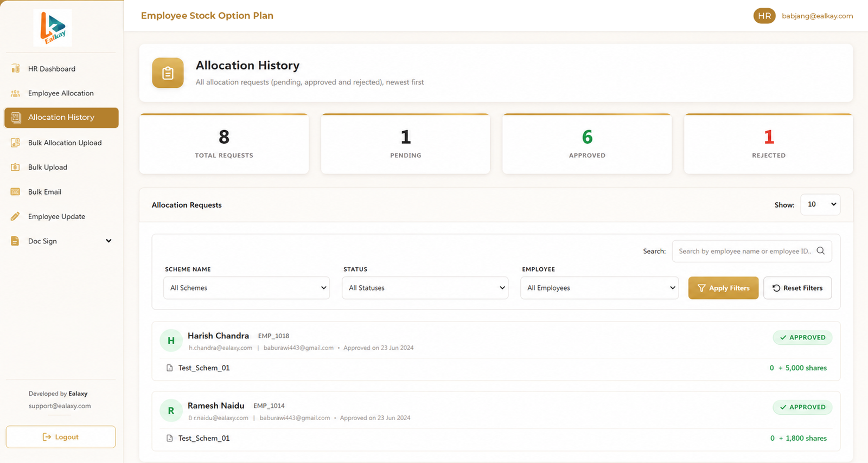
Task: Click the Pending stat card
Action: point(406,144)
